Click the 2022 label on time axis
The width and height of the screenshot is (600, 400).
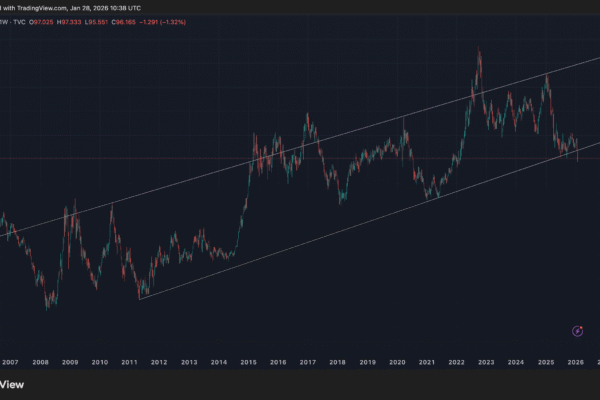pos(456,361)
